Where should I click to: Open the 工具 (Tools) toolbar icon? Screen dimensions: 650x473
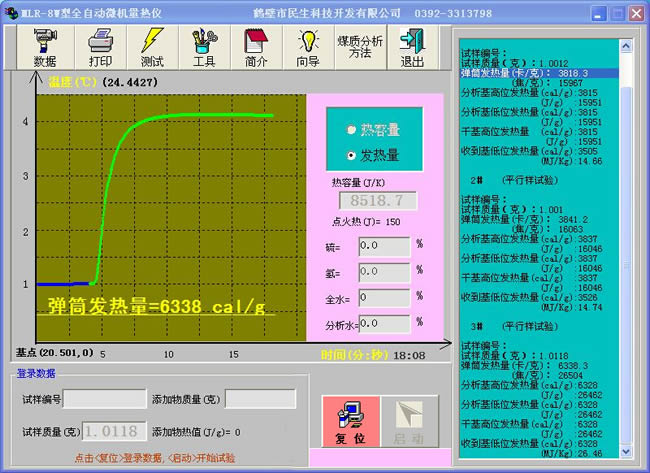[204, 47]
